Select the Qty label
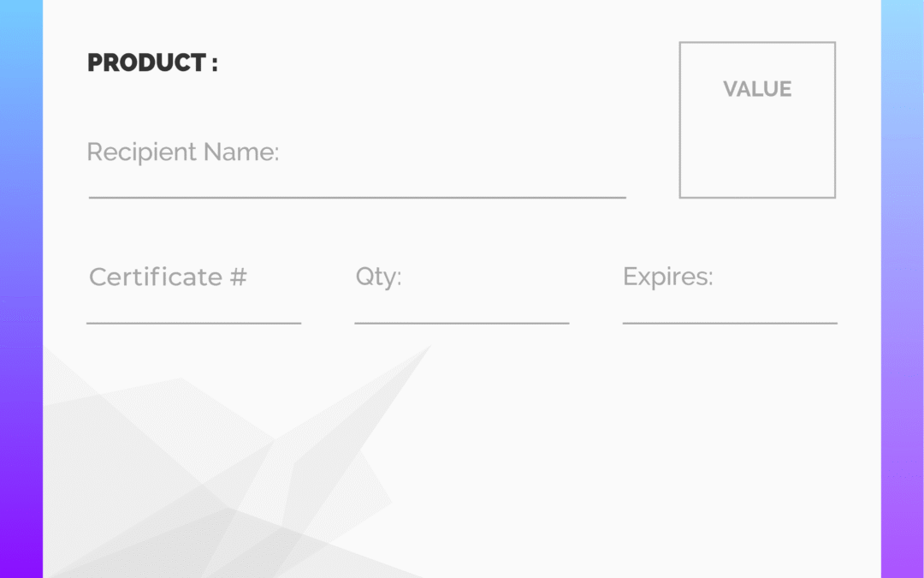The height and width of the screenshot is (578, 924). click(378, 277)
